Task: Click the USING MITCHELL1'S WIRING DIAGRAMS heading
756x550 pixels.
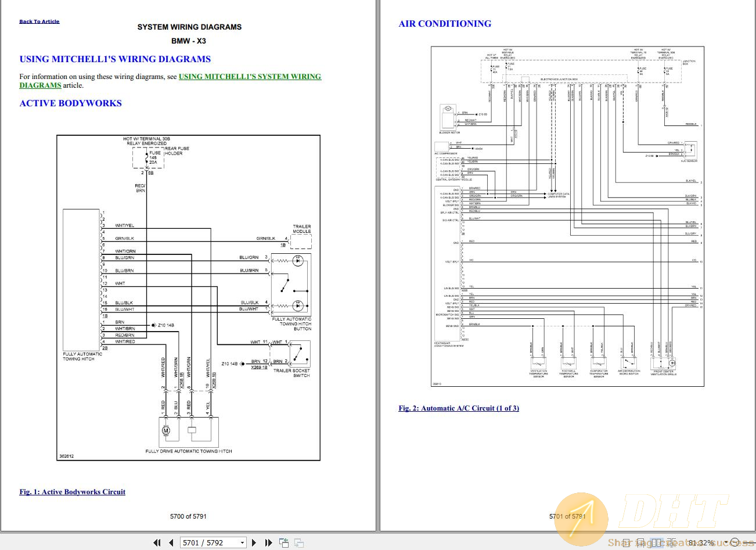Action: pyautogui.click(x=115, y=59)
